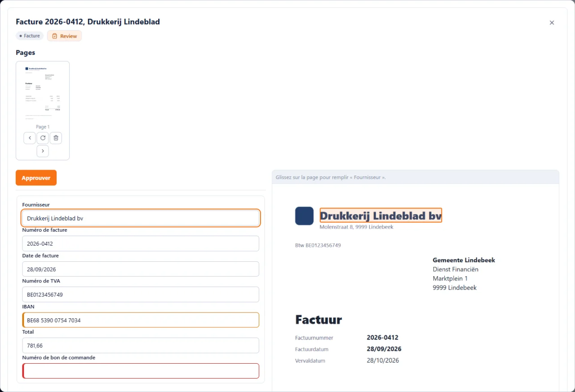This screenshot has height=392, width=575.
Task: Approve the invoice with the Approuver button
Action: 36,178
